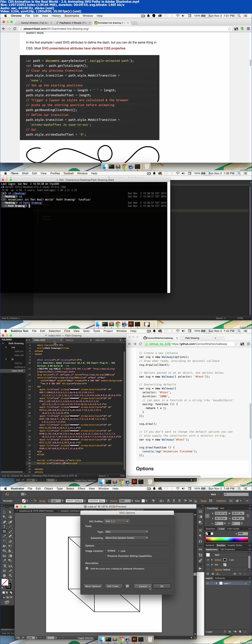Switch to the CSS Properties panel tab
This screenshot has width=252, height=644.
227,550
